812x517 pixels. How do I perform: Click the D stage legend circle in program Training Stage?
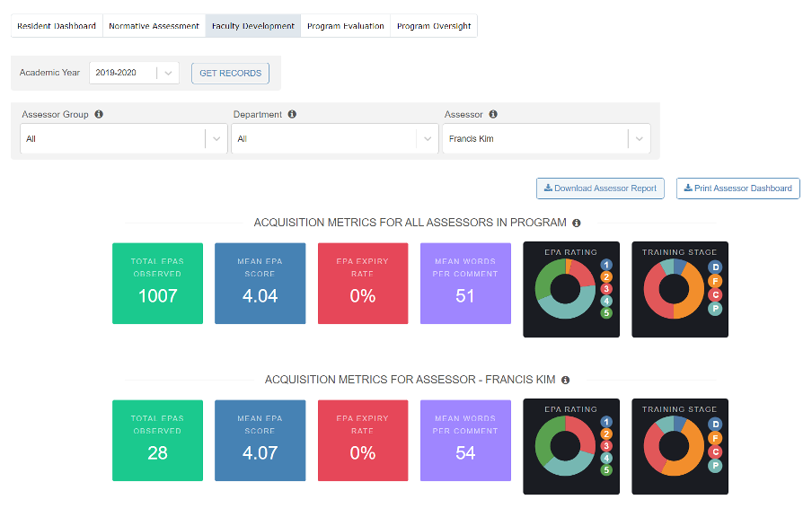pyautogui.click(x=716, y=267)
